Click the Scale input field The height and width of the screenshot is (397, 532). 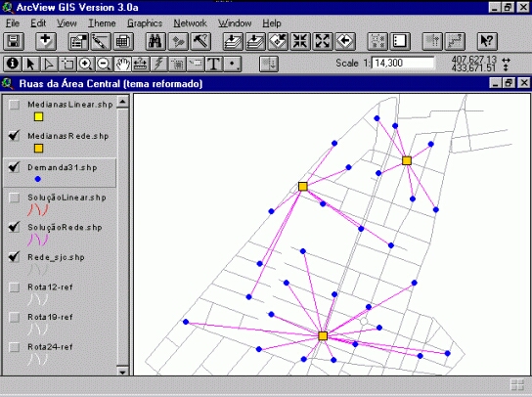point(403,64)
